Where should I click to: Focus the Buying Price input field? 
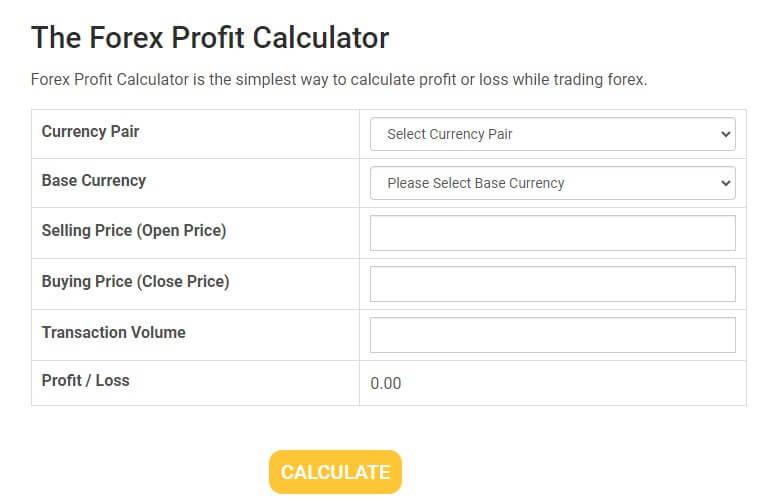[x=553, y=284]
